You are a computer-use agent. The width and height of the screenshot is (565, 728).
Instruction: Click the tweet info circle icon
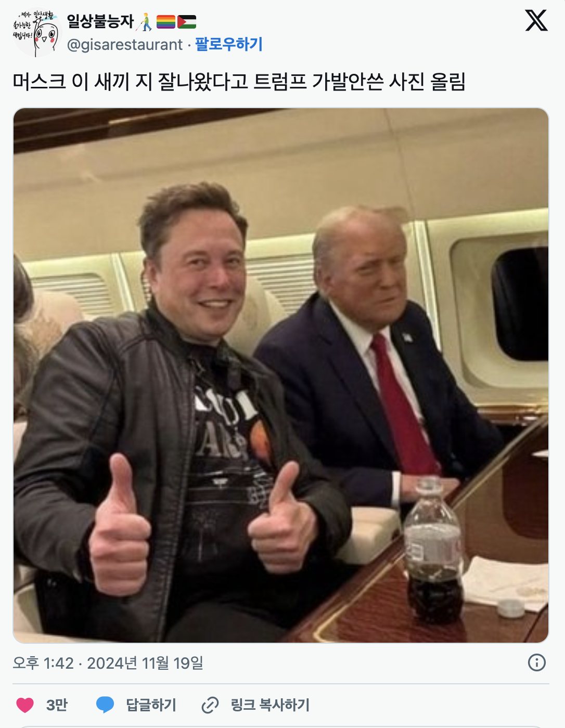click(x=537, y=662)
